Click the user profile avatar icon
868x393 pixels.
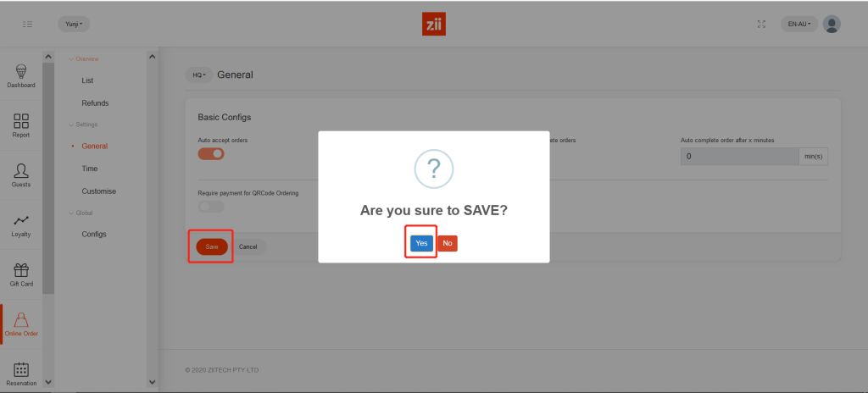832,25
